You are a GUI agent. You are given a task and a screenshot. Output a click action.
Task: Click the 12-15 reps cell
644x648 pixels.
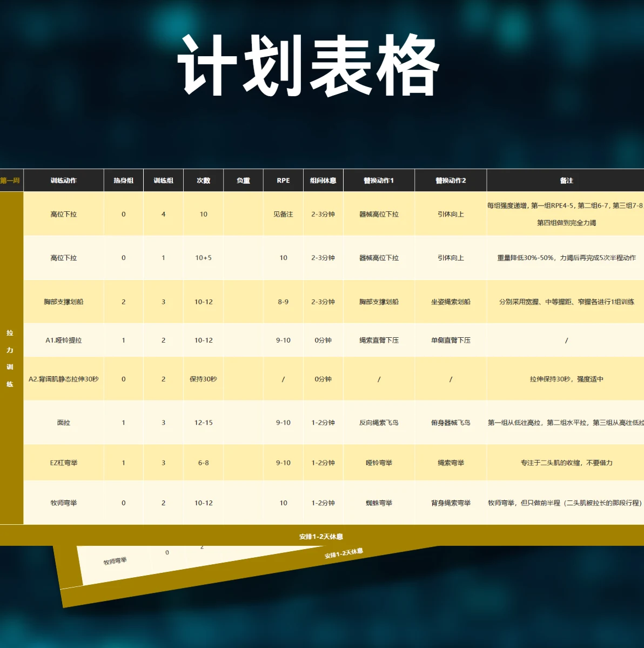click(x=203, y=422)
